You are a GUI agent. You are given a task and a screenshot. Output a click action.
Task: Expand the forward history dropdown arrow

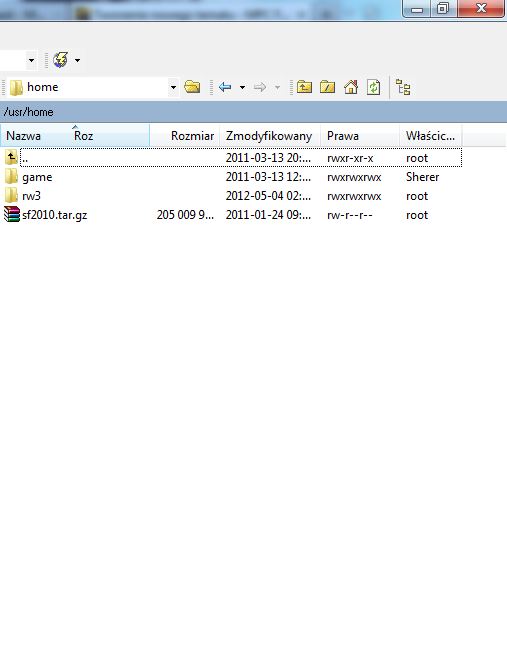(277, 87)
